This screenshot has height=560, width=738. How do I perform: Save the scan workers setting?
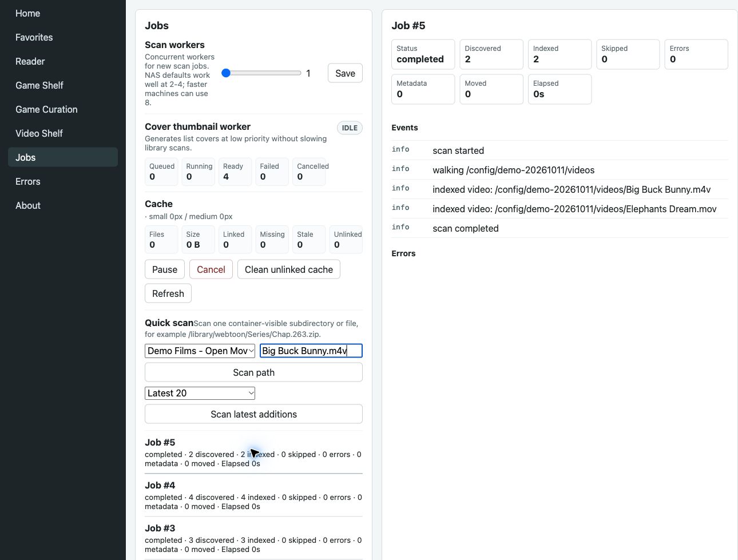(x=345, y=73)
